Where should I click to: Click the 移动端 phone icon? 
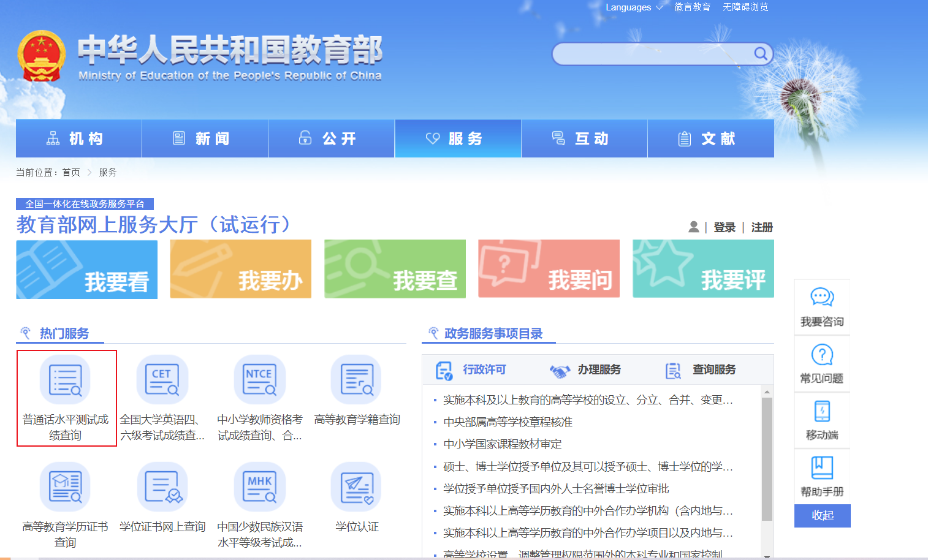point(822,412)
